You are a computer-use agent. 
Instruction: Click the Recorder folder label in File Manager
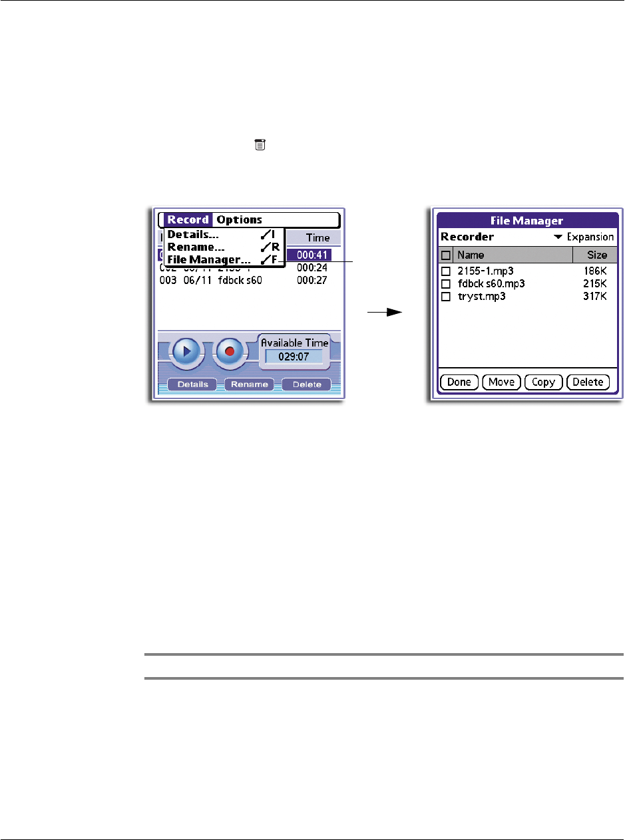coord(467,237)
